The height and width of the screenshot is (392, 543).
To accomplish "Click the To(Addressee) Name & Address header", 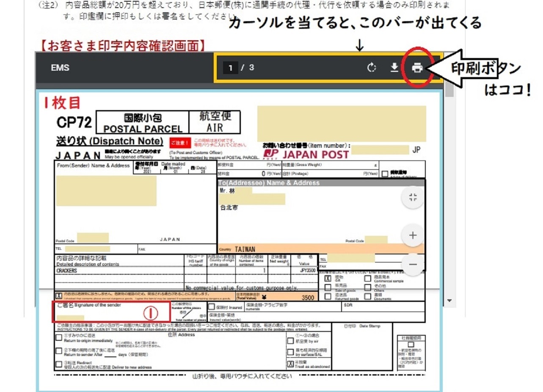I will [x=269, y=183].
